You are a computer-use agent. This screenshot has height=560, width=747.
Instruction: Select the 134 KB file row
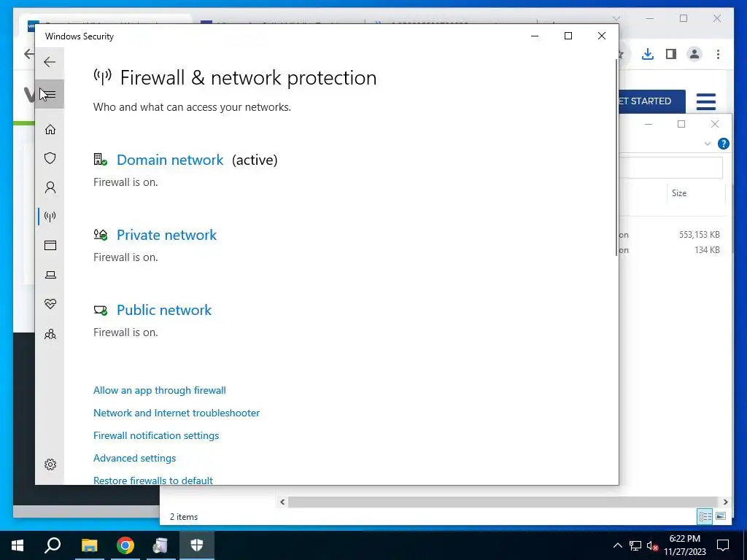tap(673, 250)
